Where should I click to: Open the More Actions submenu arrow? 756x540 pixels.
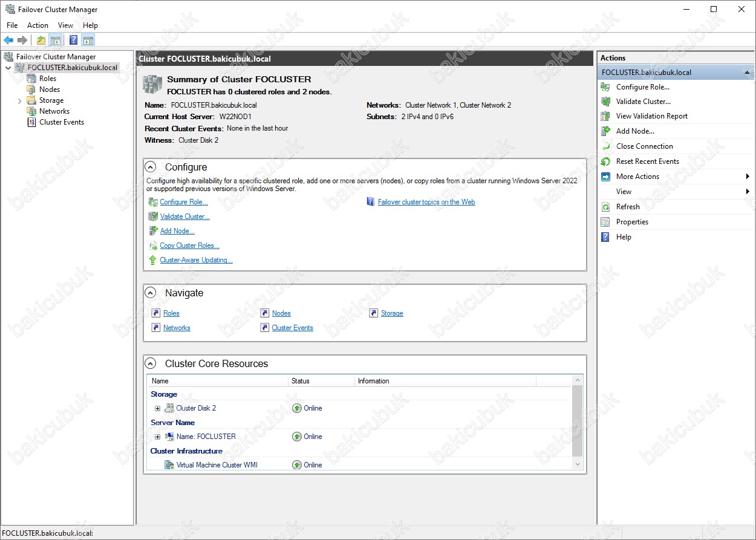pos(748,177)
